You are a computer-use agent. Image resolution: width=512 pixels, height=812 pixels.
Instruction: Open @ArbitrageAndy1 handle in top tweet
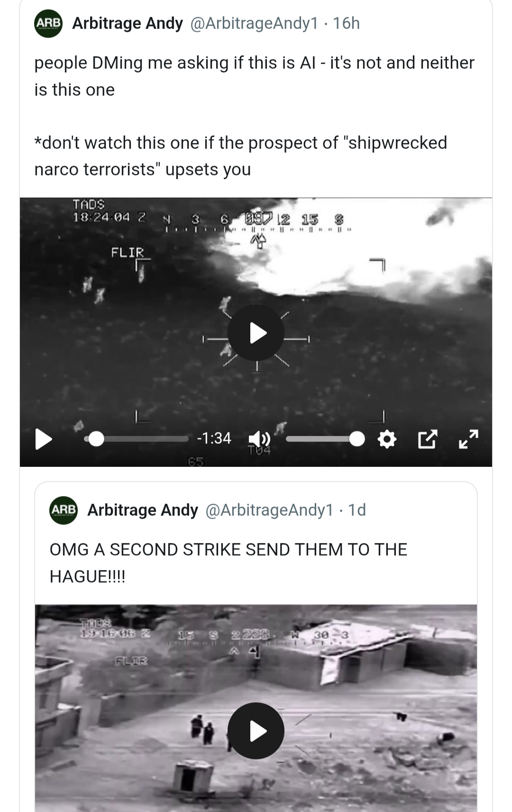click(254, 23)
